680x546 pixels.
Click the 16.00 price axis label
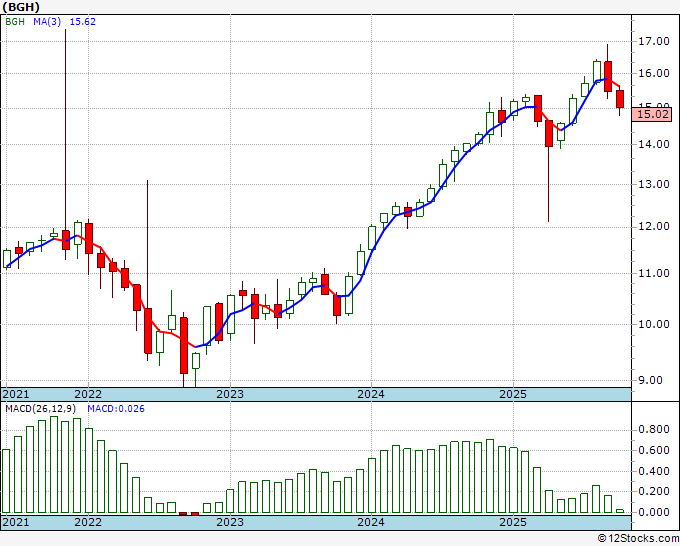654,73
